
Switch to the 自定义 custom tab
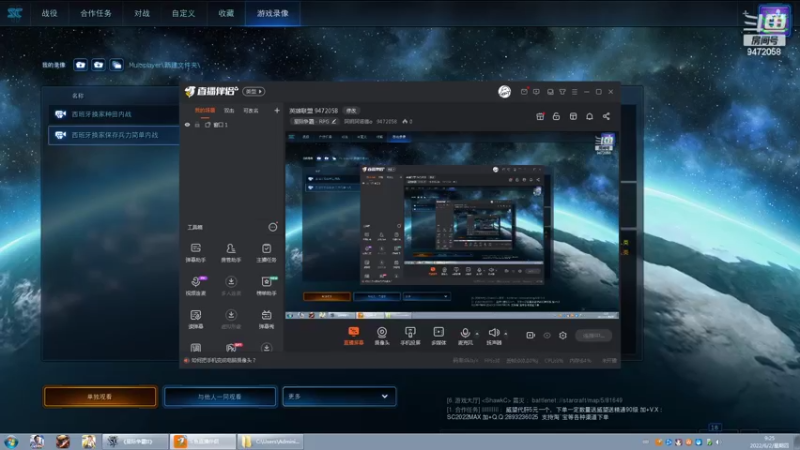click(x=183, y=13)
